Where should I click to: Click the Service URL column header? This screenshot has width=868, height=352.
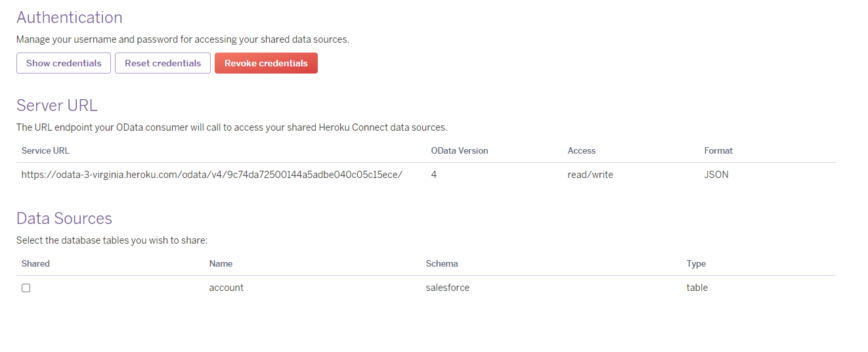point(45,150)
